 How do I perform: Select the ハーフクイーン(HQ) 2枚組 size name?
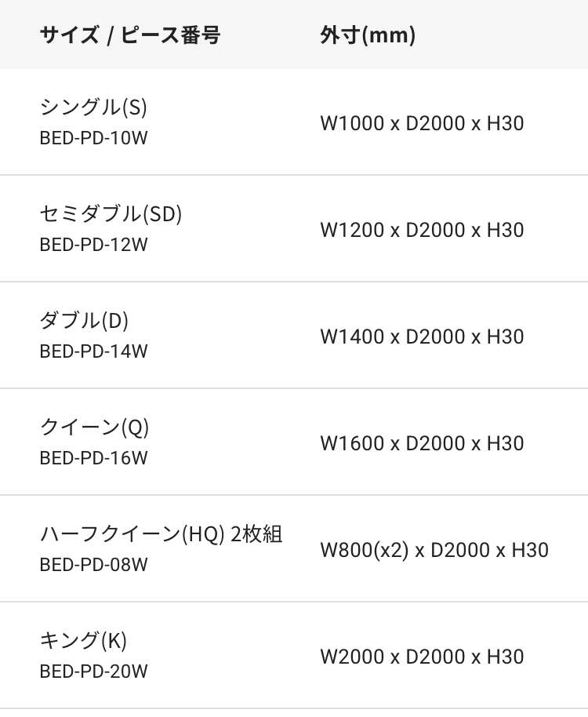pos(161,533)
